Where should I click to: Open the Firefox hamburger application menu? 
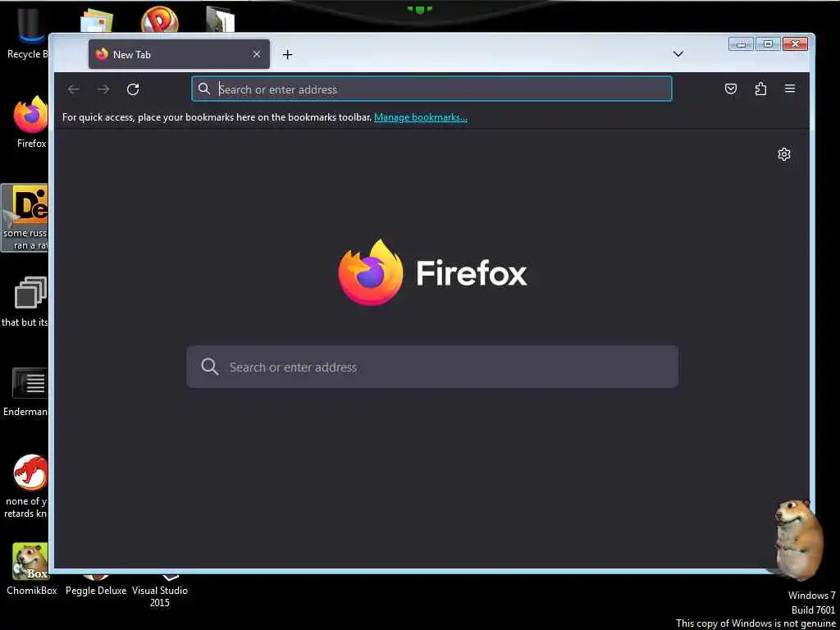tap(790, 89)
